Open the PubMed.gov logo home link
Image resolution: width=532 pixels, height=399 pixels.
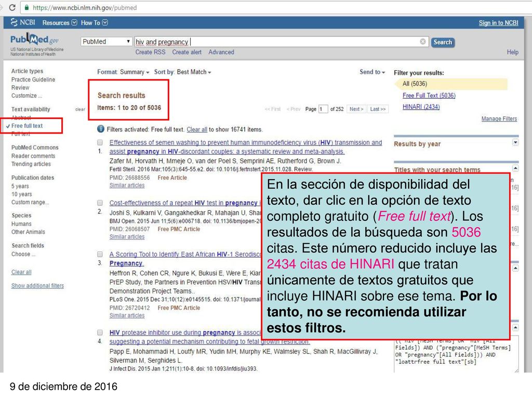(35, 39)
